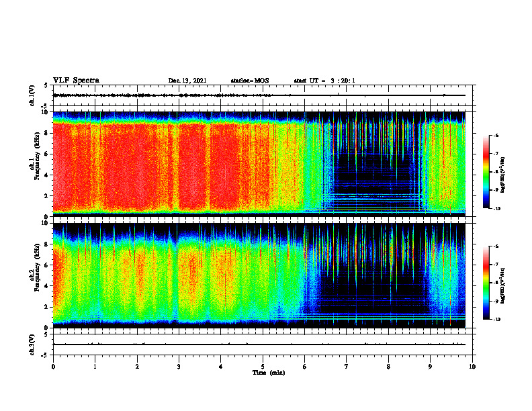
Task: Click the "VLF Spectra" plot title
Action: pyautogui.click(x=76, y=81)
